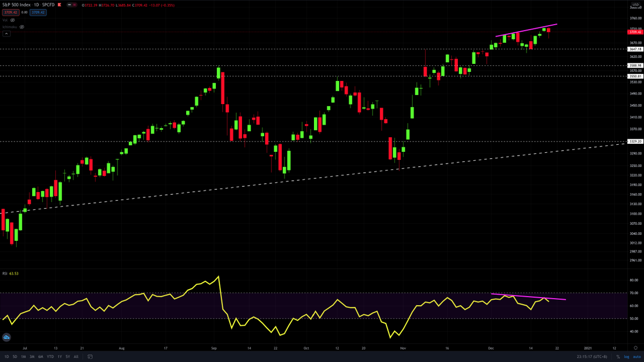644x362 pixels.
Task: Toggle the log scale mode
Action: tap(626, 357)
